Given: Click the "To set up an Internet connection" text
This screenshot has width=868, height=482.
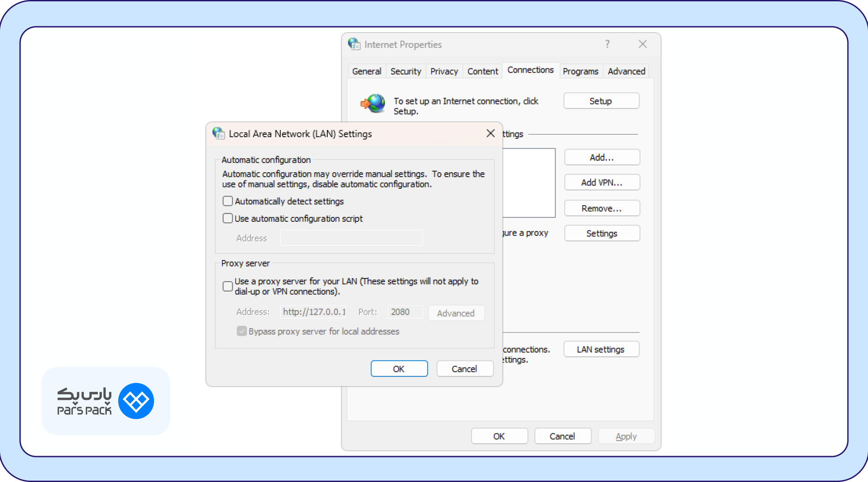Looking at the screenshot, I should coord(466,106).
